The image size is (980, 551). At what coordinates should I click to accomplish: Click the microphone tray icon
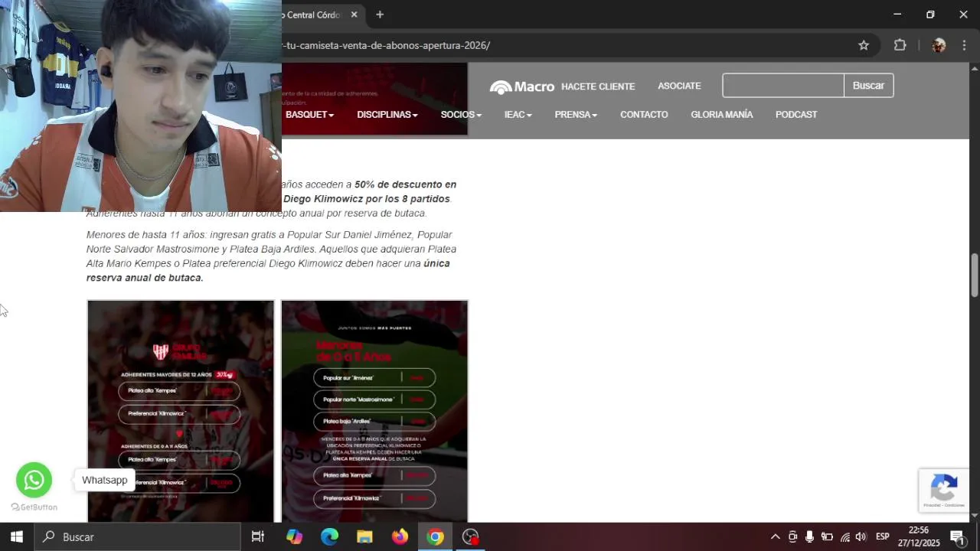pos(809,537)
